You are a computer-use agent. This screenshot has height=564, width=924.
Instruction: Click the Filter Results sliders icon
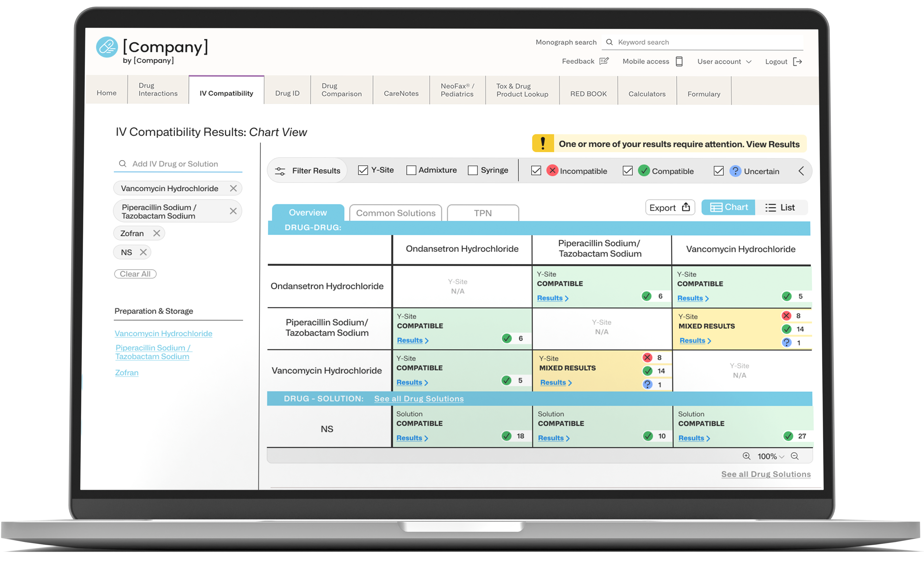coord(280,171)
